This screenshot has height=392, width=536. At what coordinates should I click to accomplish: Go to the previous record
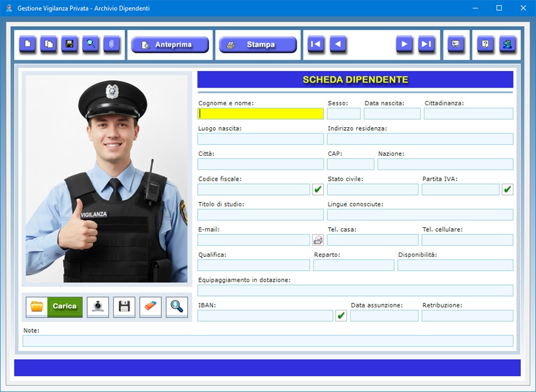tap(338, 44)
